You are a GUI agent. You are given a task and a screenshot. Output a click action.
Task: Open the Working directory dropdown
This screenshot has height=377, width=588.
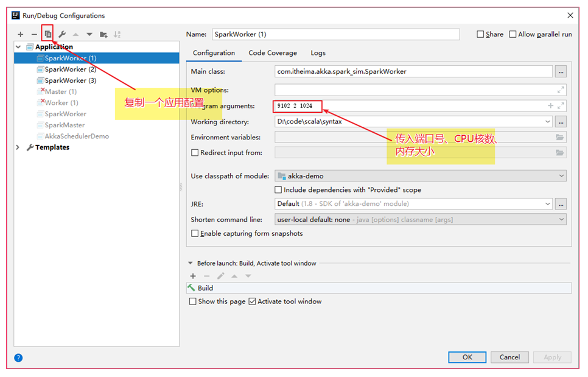pos(547,122)
